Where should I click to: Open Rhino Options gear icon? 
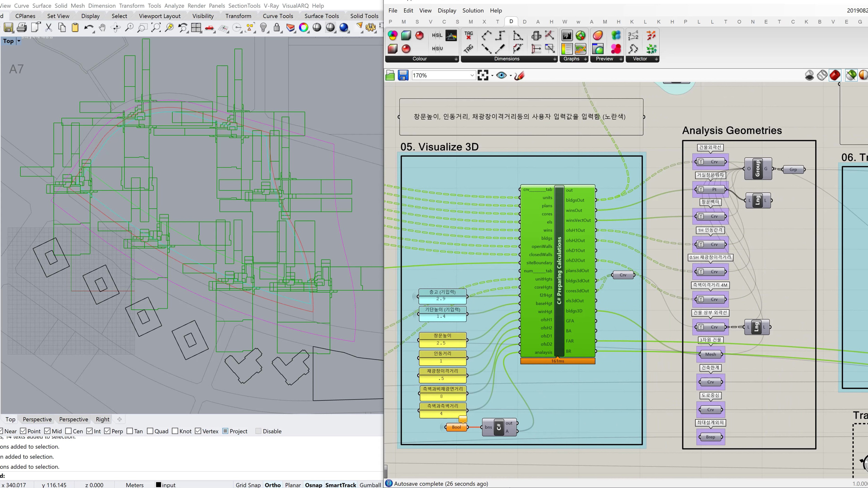(x=371, y=27)
